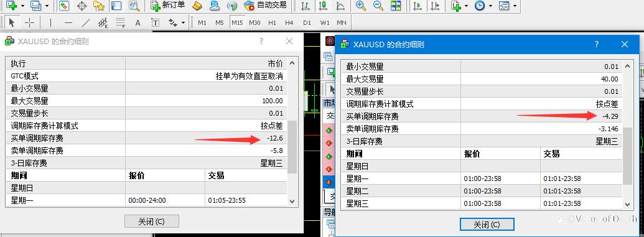Image resolution: width=644 pixels, height=237 pixels.
Task: Expand indicators dropdown arrow
Action: (x=466, y=6)
